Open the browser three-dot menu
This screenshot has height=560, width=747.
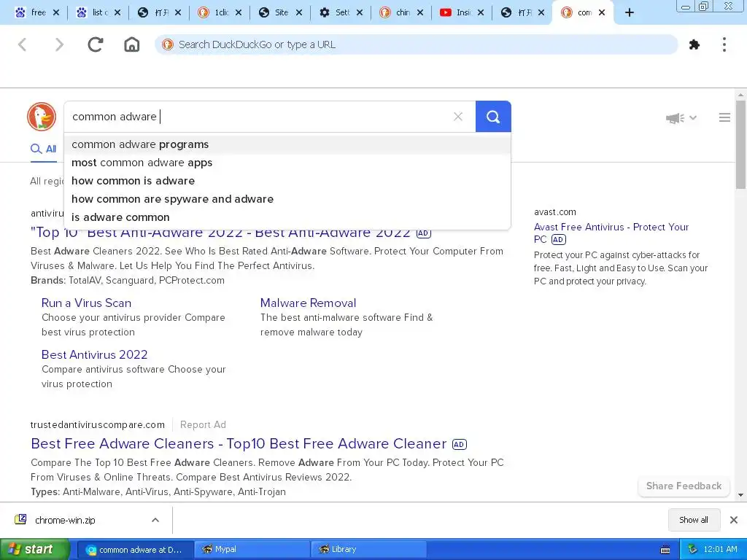click(x=724, y=44)
